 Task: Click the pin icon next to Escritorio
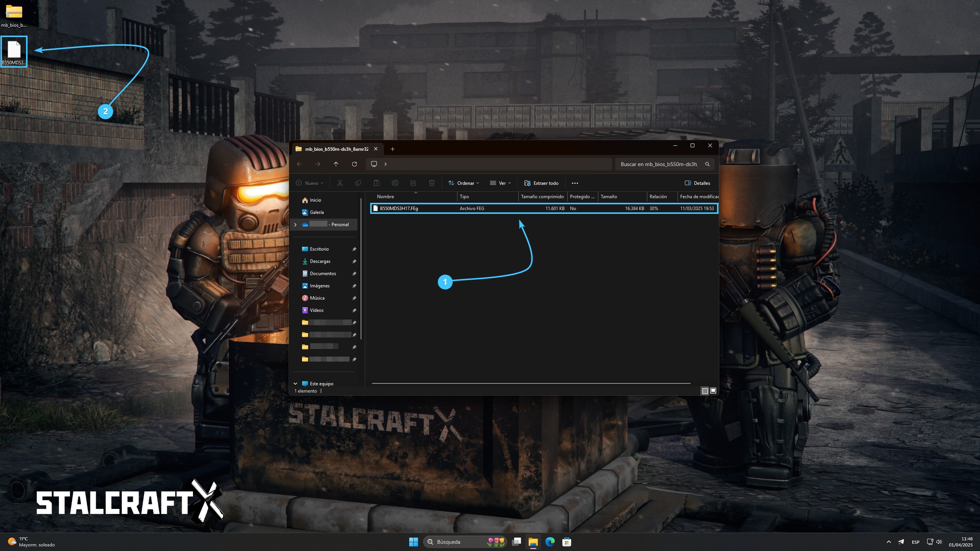(x=354, y=249)
